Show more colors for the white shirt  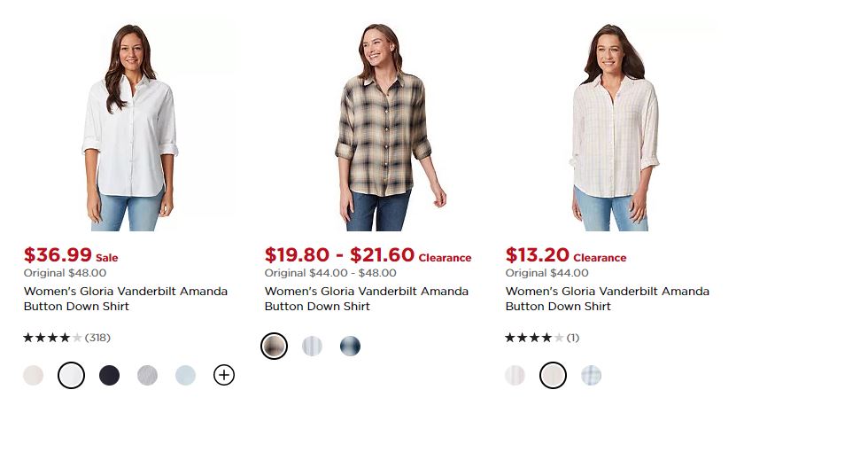click(x=224, y=376)
